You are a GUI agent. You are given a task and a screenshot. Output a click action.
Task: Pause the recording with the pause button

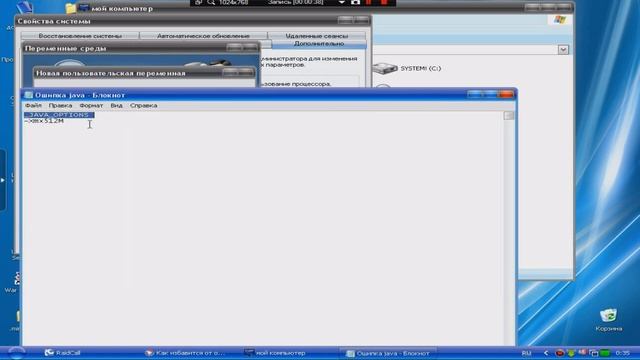tap(369, 2)
